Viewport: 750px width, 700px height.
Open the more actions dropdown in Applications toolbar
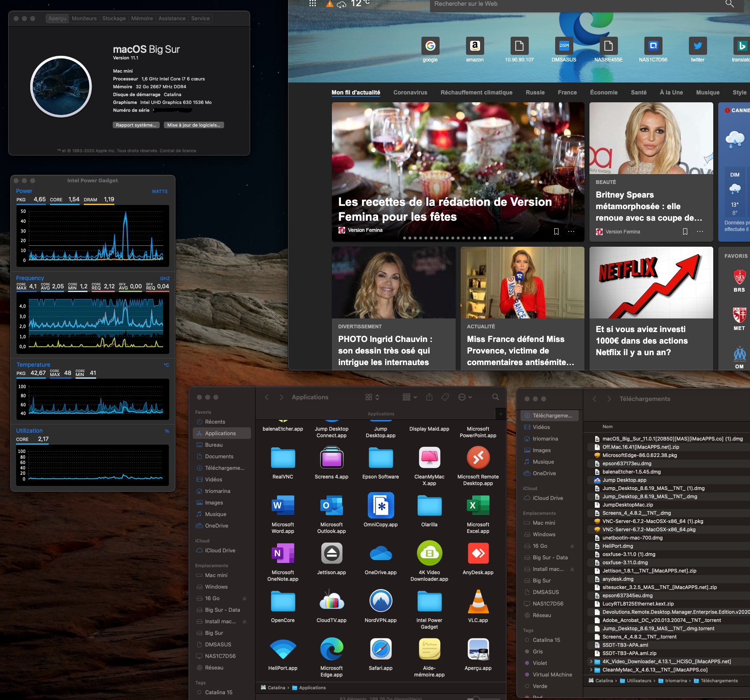coord(465,397)
